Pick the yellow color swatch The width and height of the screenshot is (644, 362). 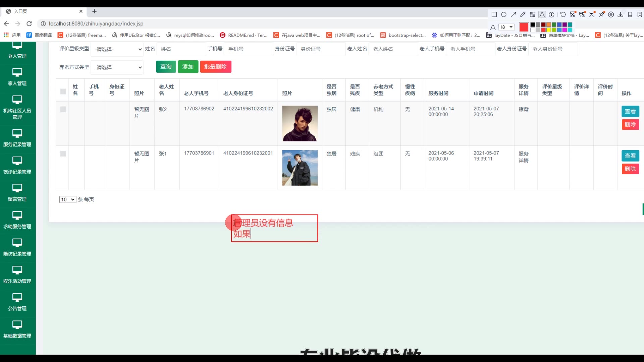tap(549, 30)
